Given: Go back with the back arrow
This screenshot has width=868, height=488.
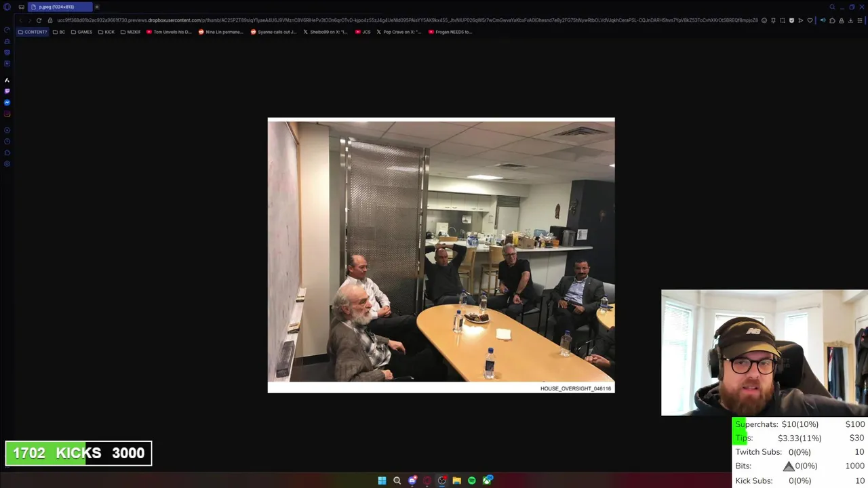Looking at the screenshot, I should [20, 20].
